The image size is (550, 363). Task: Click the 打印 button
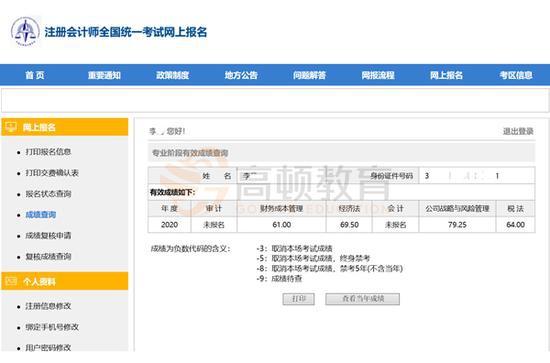[x=299, y=299]
